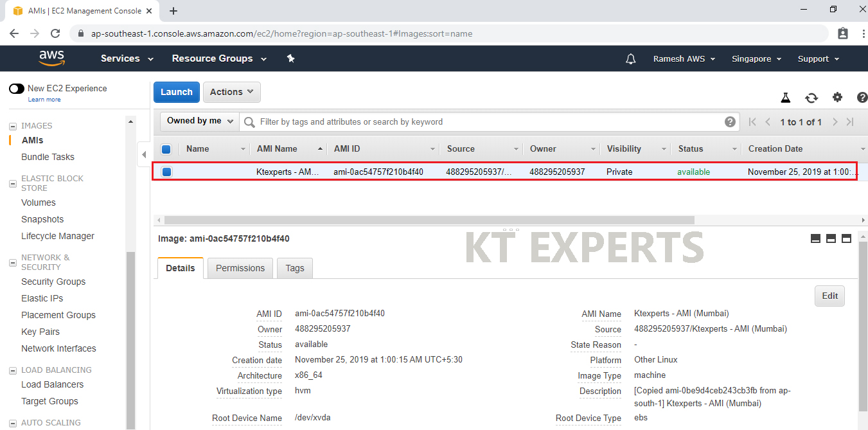Image resolution: width=868 pixels, height=430 pixels.
Task: Collapse the side navigation pane arrow
Action: [x=144, y=155]
